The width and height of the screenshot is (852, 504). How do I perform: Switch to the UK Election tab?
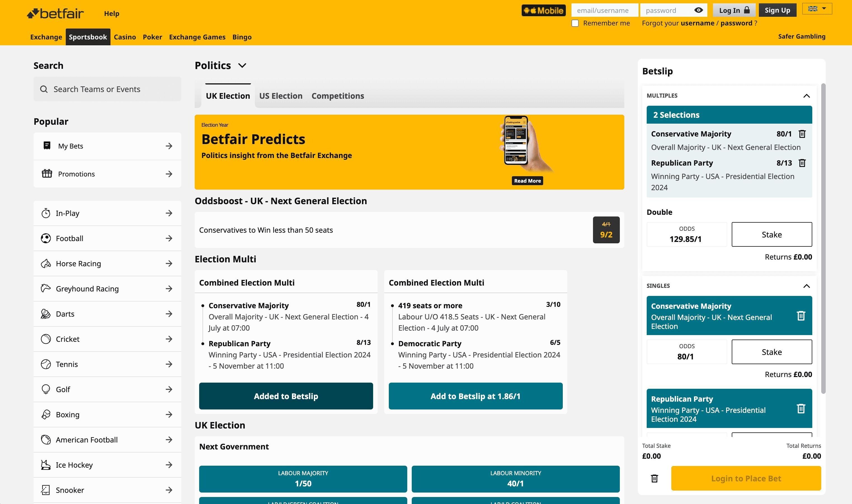(228, 96)
